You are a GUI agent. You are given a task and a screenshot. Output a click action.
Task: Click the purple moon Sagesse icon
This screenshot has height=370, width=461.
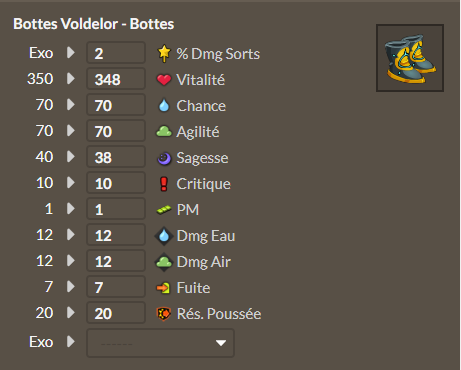(164, 158)
